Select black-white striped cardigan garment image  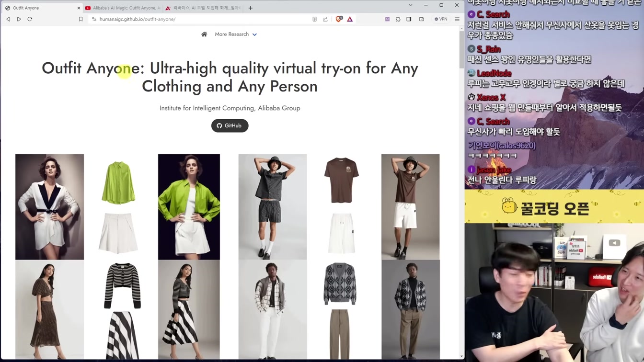point(122,285)
